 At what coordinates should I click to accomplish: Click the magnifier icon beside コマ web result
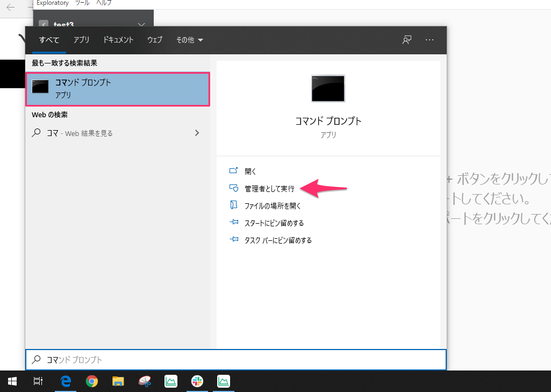[x=36, y=133]
